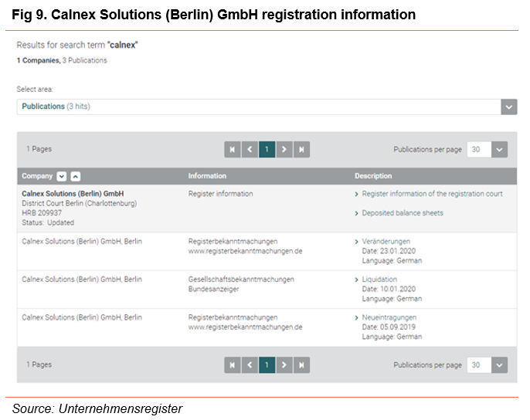This screenshot has height=420, width=530.
Task: Go to next page in bottom pagination
Action: 284,365
